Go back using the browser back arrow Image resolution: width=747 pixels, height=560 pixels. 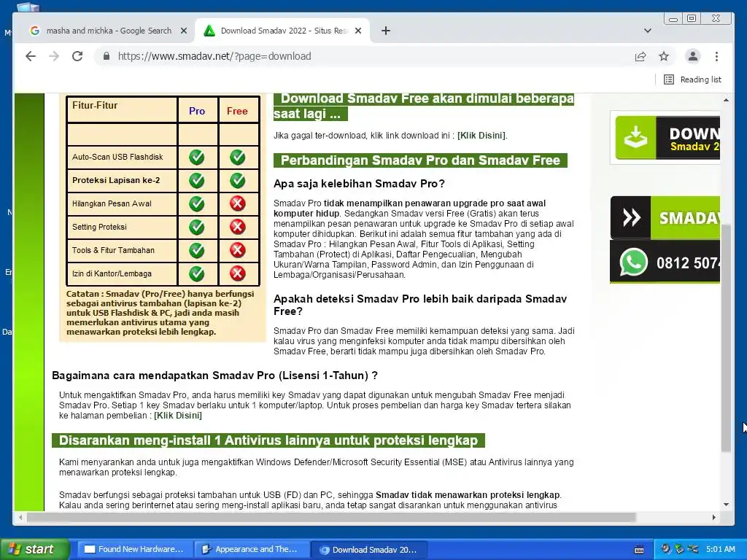(x=31, y=56)
